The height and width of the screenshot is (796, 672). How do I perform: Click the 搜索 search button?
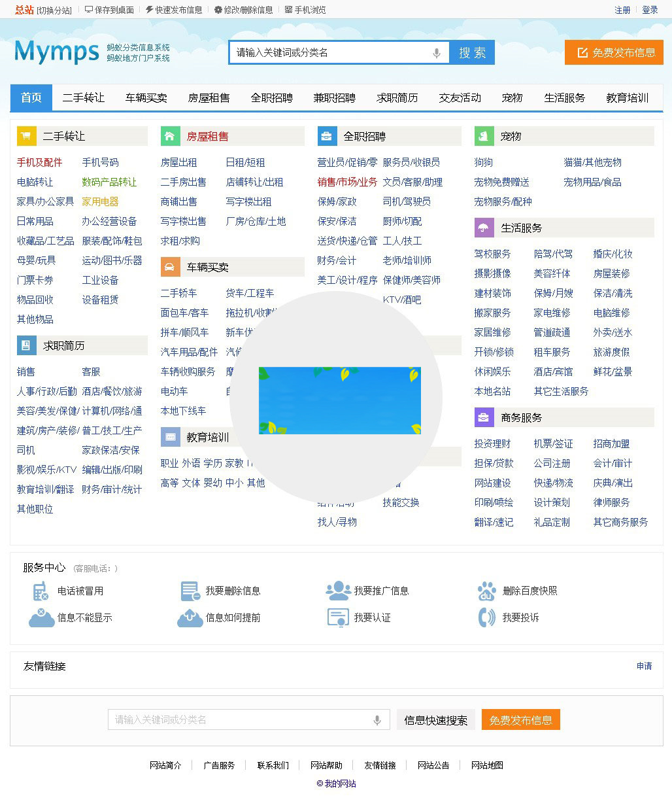471,52
